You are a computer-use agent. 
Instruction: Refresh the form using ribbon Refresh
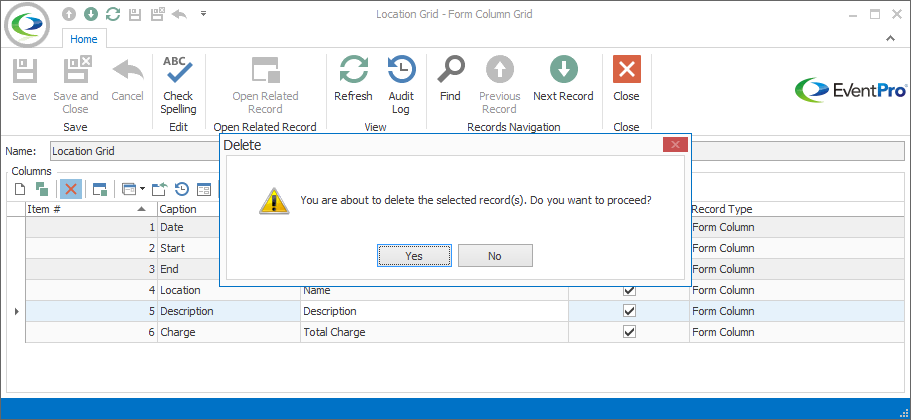pos(353,80)
